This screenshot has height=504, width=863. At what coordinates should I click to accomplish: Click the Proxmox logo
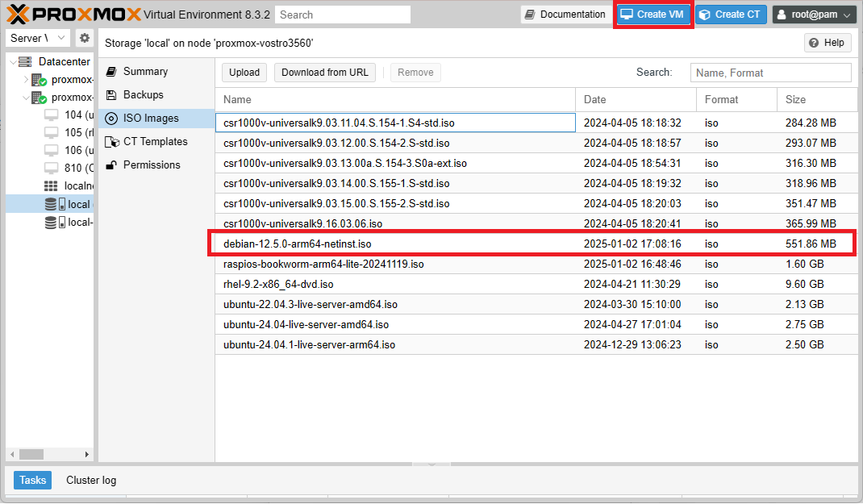point(73,15)
